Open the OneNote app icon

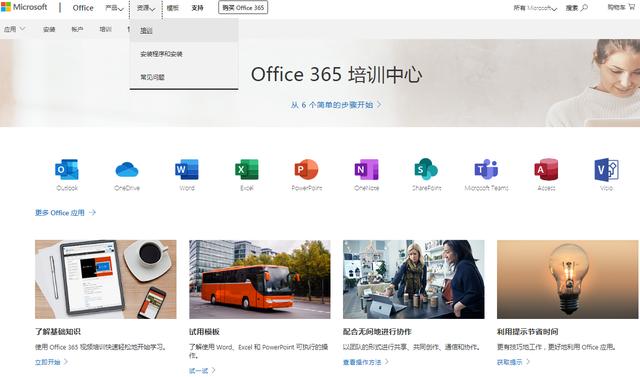click(x=367, y=169)
